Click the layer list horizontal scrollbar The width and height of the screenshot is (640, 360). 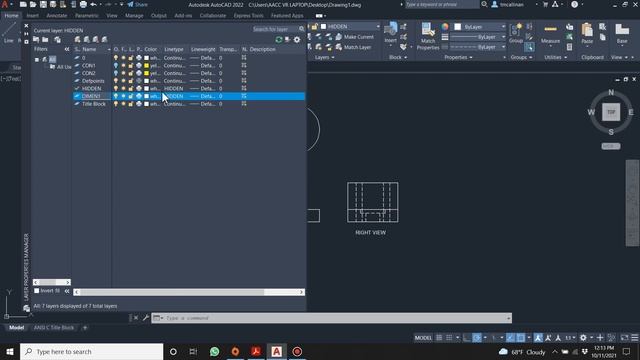click(189, 292)
